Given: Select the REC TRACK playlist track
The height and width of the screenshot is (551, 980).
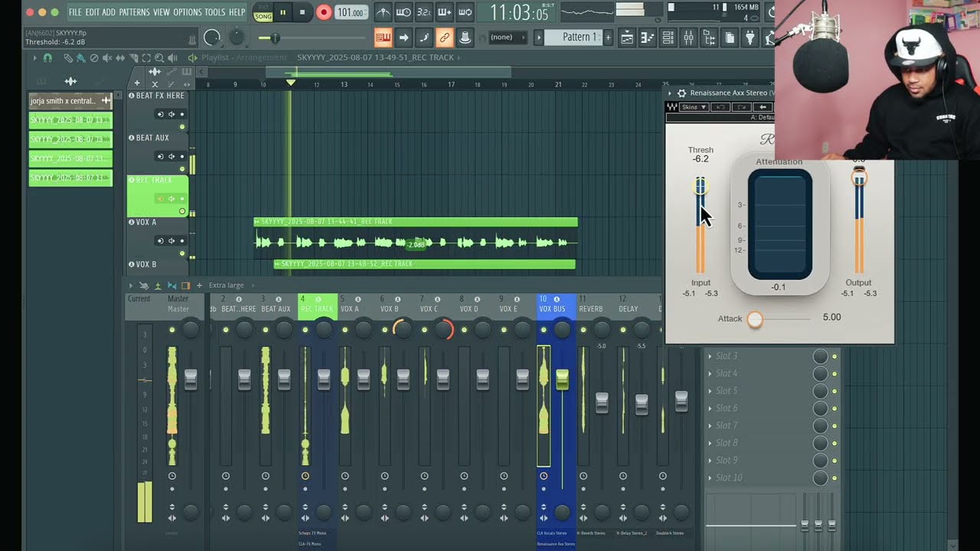Looking at the screenshot, I should (x=157, y=195).
